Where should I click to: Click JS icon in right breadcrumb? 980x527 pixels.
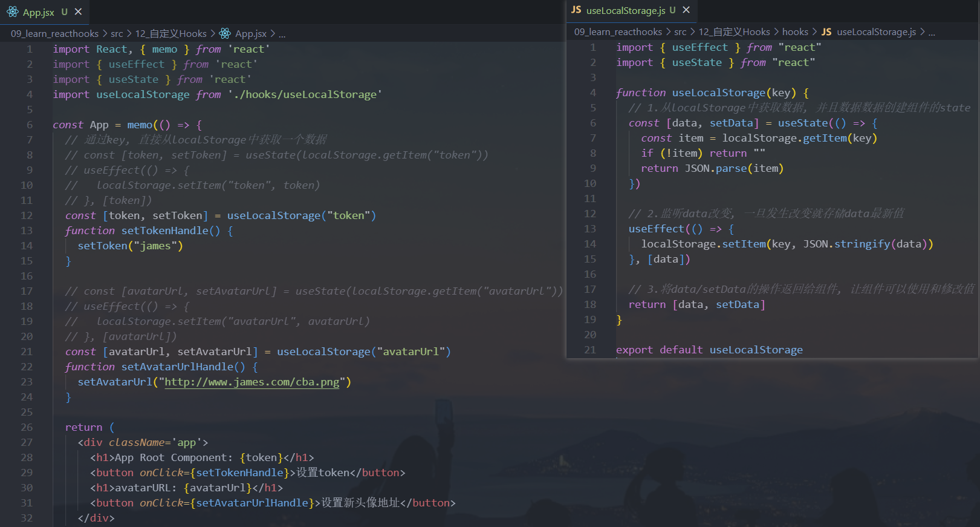tap(826, 32)
